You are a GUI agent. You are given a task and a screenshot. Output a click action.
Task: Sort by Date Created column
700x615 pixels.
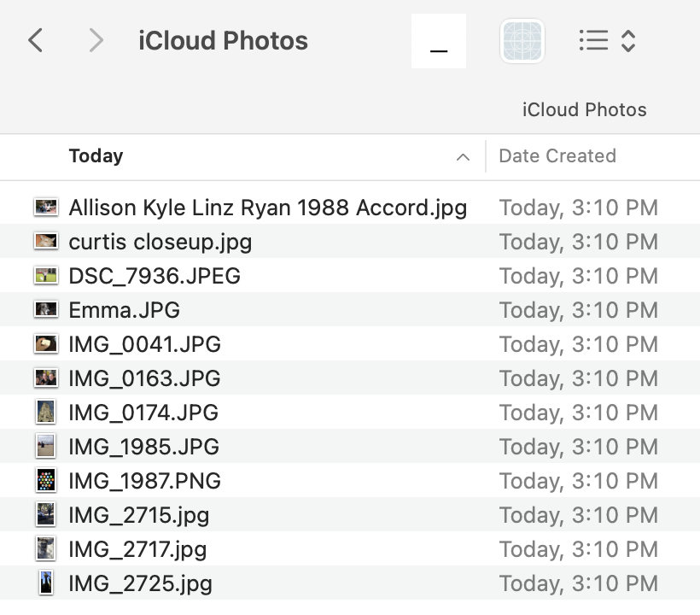pyautogui.click(x=557, y=156)
